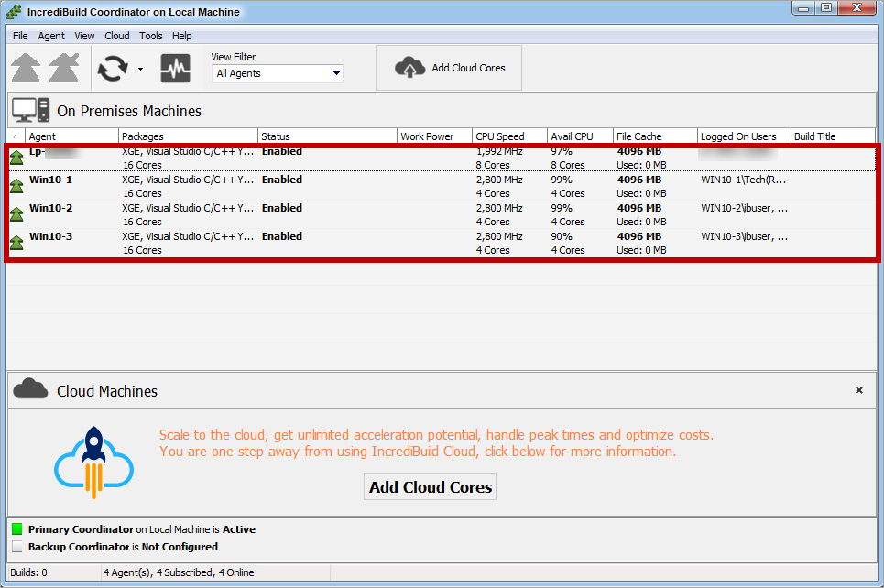The width and height of the screenshot is (884, 588).
Task: Click the green agent icon for Win10-1
Action: coord(16,186)
